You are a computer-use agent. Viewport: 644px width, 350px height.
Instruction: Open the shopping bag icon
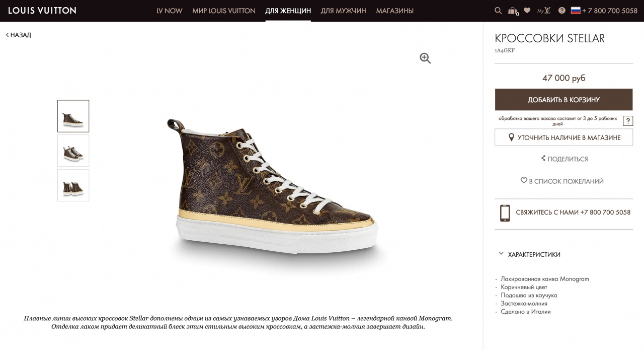point(513,11)
